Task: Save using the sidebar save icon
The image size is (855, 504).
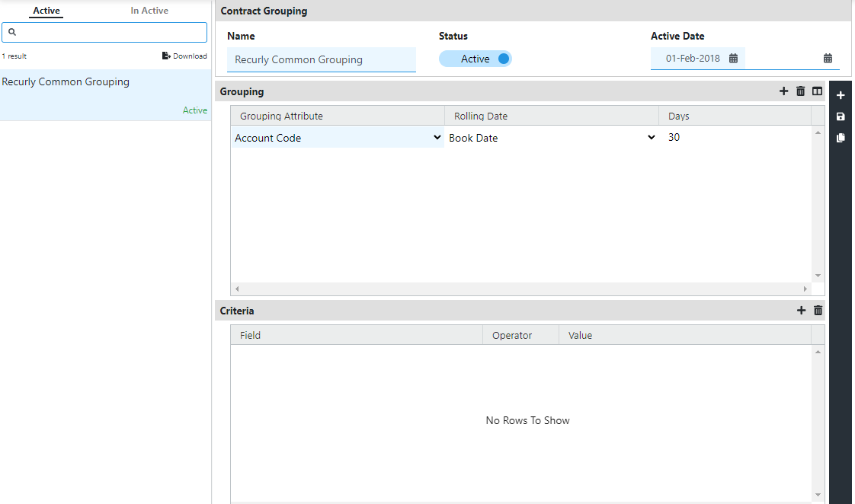Action: [x=841, y=116]
